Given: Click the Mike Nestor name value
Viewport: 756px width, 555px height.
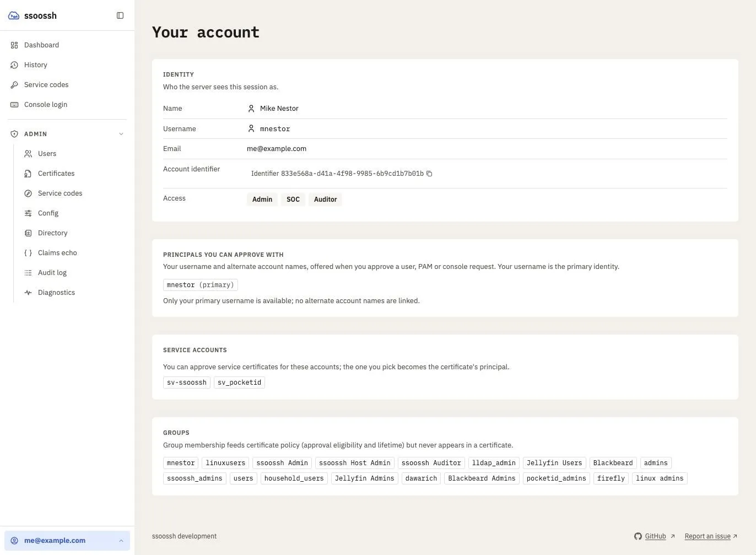Looking at the screenshot, I should [x=279, y=109].
